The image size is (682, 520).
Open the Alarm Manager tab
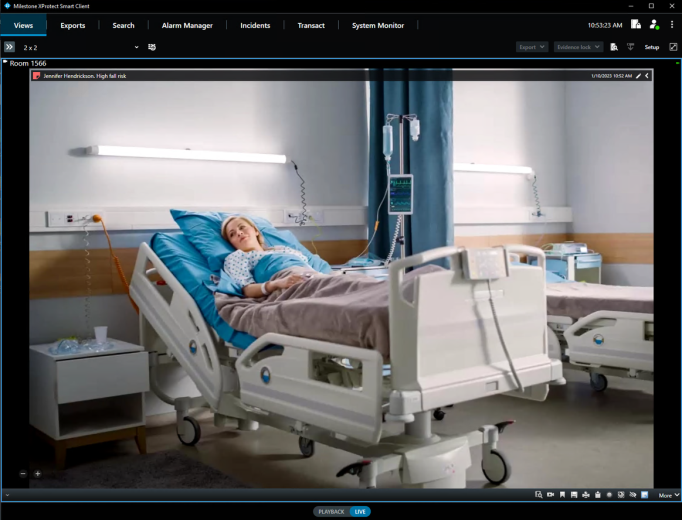click(x=187, y=25)
